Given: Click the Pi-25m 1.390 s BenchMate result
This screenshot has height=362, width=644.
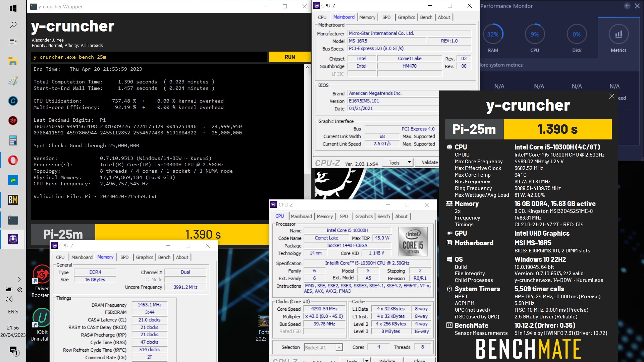Looking at the screenshot, I should tap(528, 129).
